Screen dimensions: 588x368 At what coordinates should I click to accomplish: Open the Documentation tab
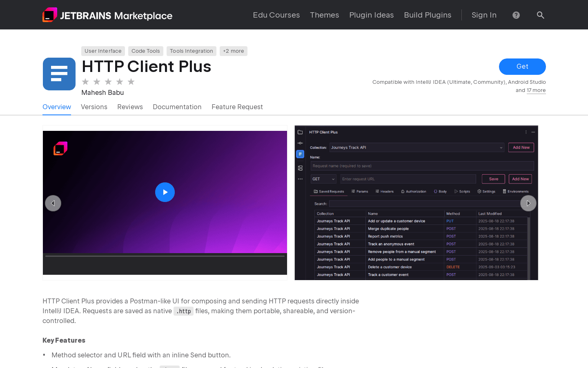pyautogui.click(x=177, y=107)
